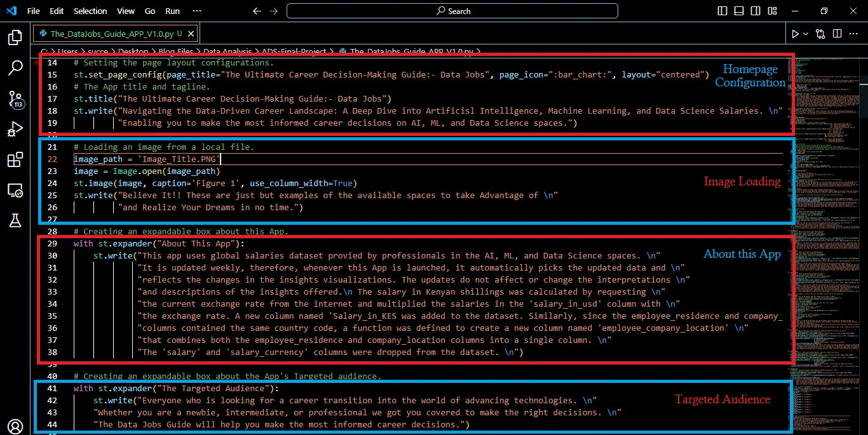Click comment '# The App title and tagline.'
868x435 pixels.
(141, 87)
